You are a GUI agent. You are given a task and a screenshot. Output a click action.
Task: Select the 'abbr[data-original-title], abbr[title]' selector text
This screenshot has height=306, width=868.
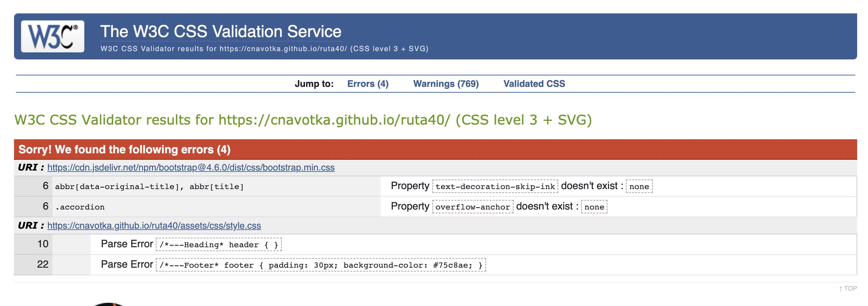click(149, 186)
